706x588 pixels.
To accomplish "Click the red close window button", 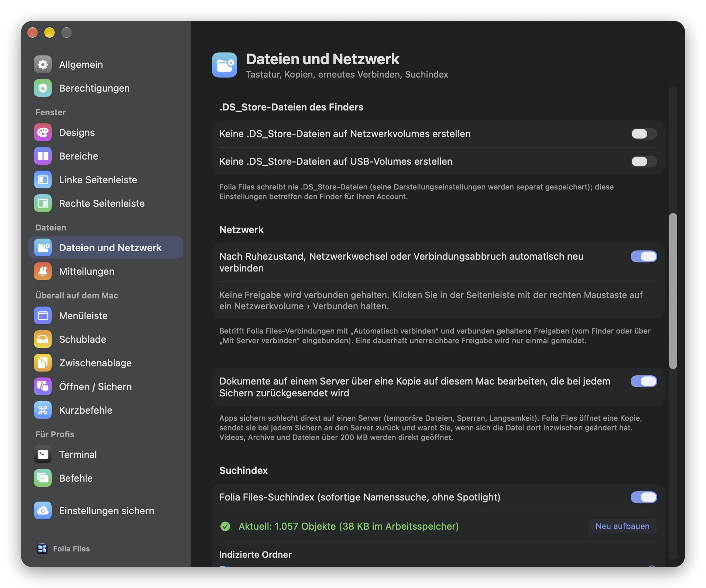I will pos(32,33).
